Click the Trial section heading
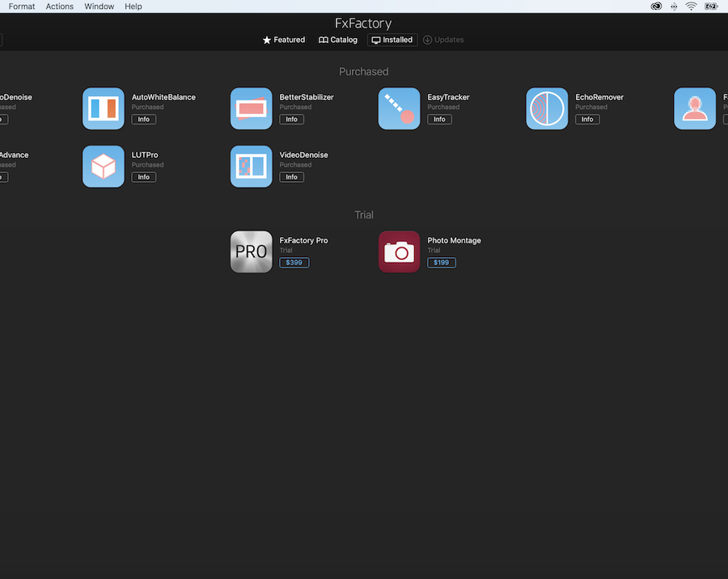The height and width of the screenshot is (579, 728). [x=364, y=214]
